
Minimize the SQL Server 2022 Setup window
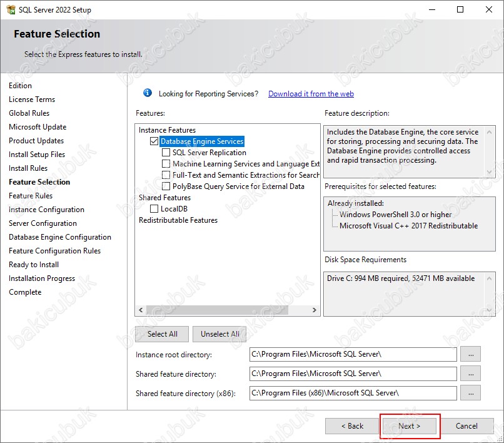(432, 9)
